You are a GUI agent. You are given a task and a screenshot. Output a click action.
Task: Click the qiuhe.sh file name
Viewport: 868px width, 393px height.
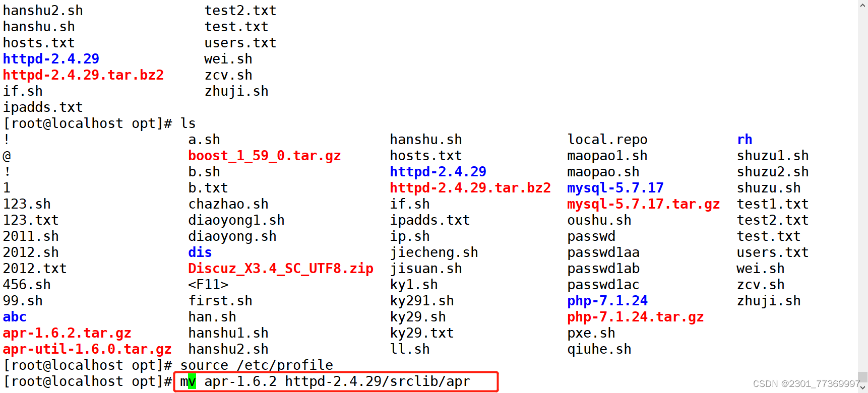599,349
